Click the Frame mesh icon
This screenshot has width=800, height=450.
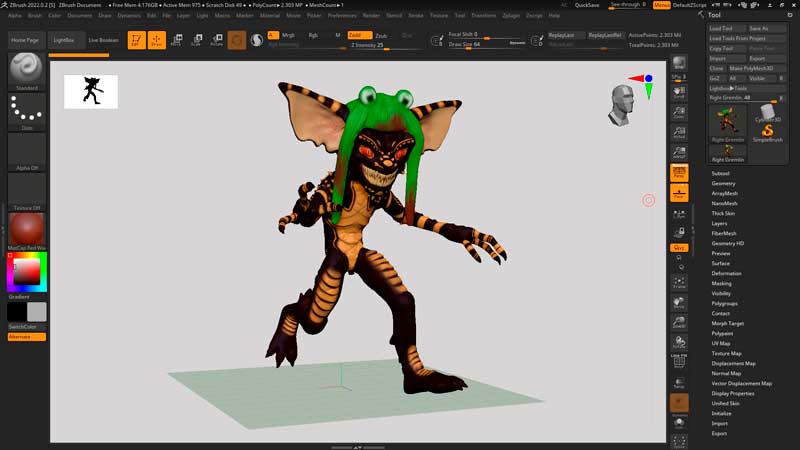coord(679,282)
